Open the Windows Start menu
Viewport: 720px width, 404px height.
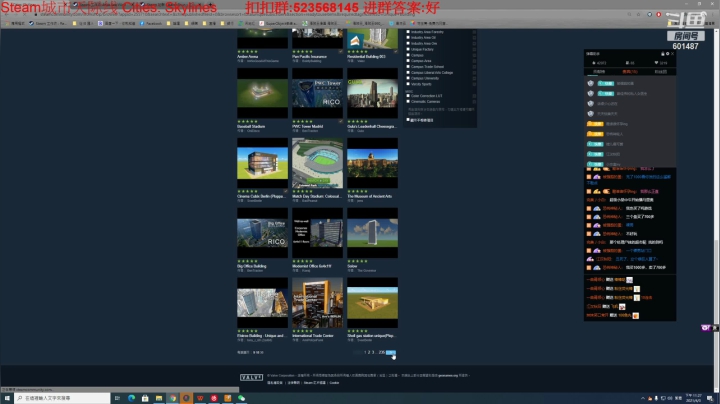[x=7, y=398]
